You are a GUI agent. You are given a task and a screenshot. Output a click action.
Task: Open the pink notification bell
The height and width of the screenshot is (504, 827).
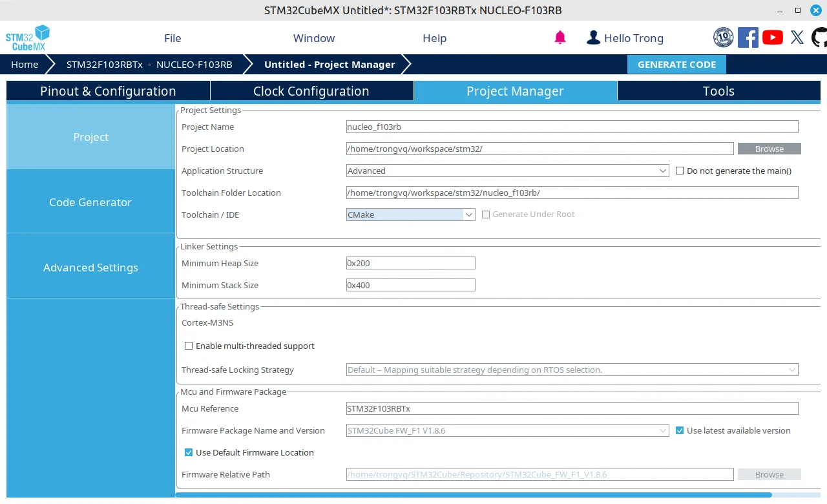click(560, 37)
